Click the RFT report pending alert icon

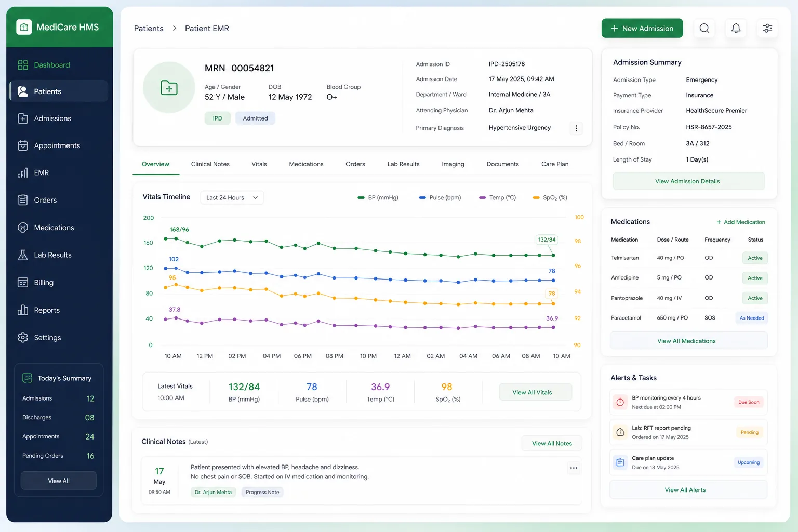pos(620,432)
